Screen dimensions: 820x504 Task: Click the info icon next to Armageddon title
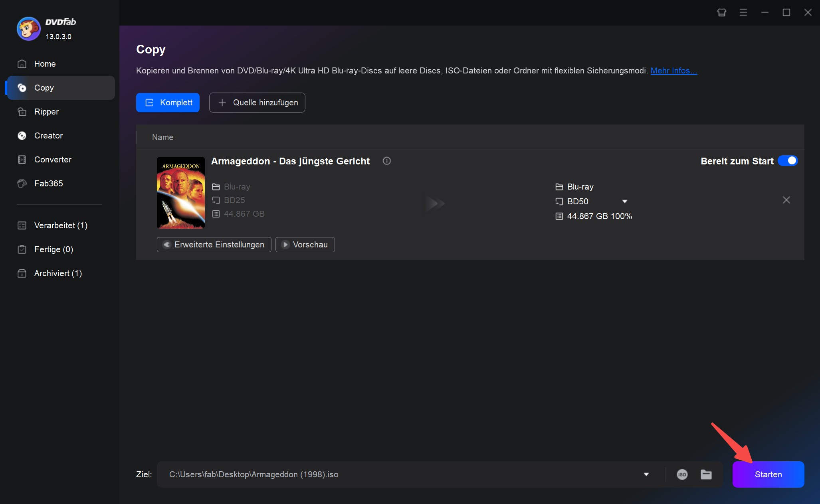387,161
